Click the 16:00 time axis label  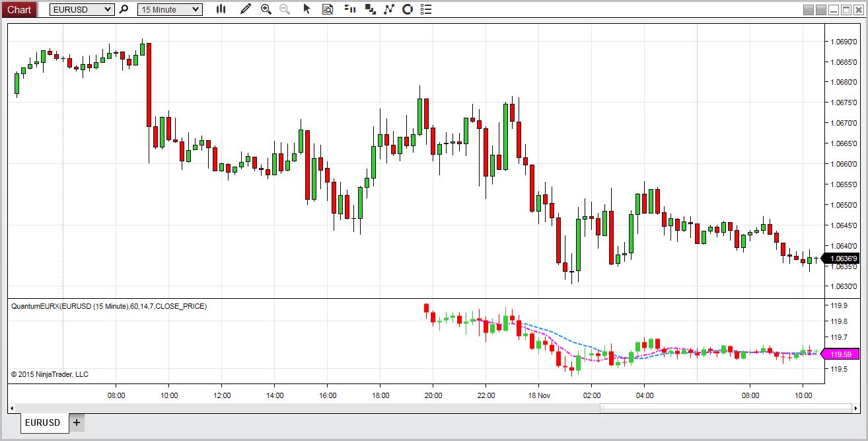coord(328,395)
